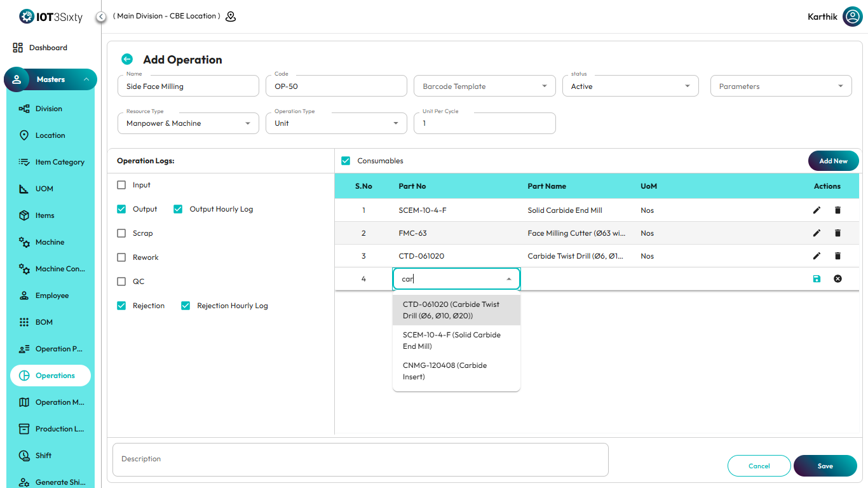The height and width of the screenshot is (488, 868).
Task: Select CNMG-120408 (Carbide Insert) from the list
Action: [456, 371]
